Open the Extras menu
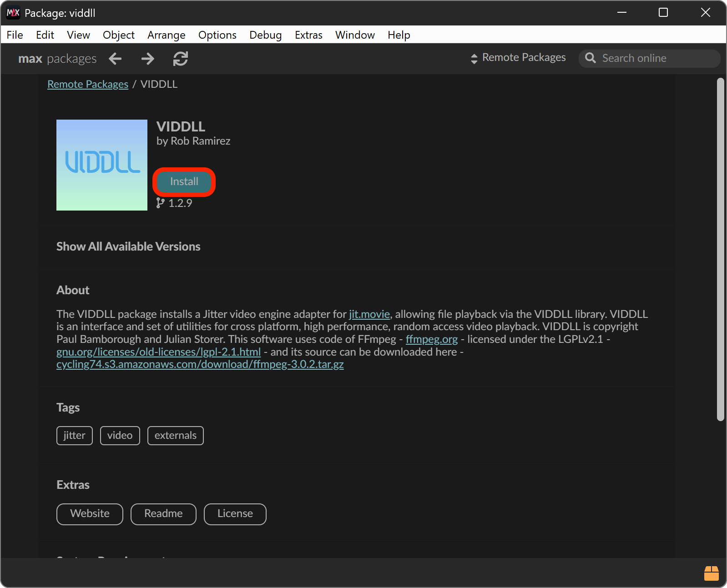727x588 pixels. coord(308,35)
